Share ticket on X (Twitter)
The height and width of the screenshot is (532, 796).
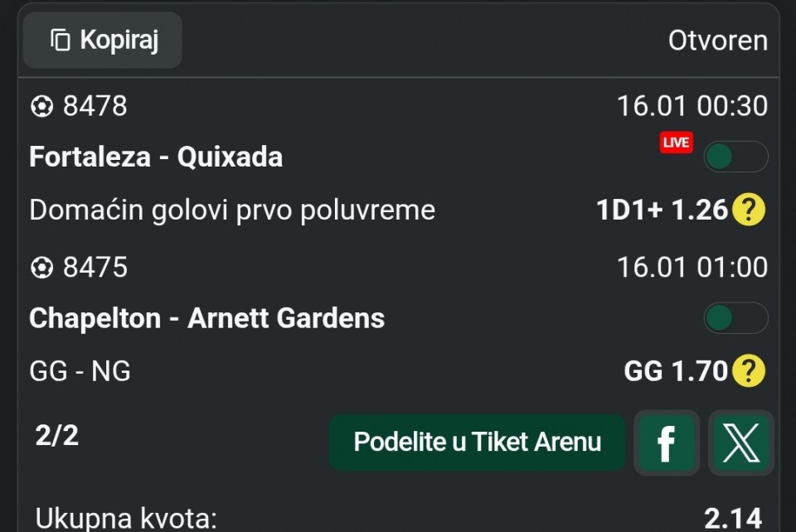click(x=740, y=443)
